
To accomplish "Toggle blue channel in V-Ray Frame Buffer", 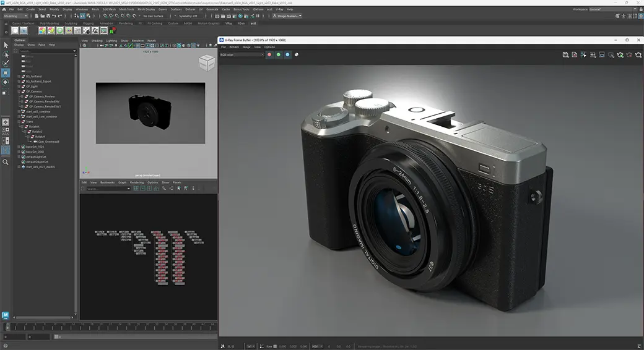I will (x=287, y=54).
